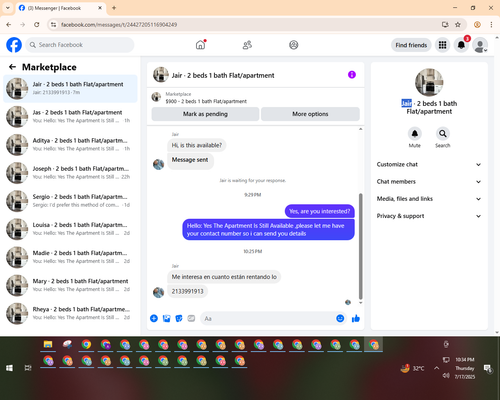
Task: Open a new browser tab with plus
Action: (x=114, y=8)
